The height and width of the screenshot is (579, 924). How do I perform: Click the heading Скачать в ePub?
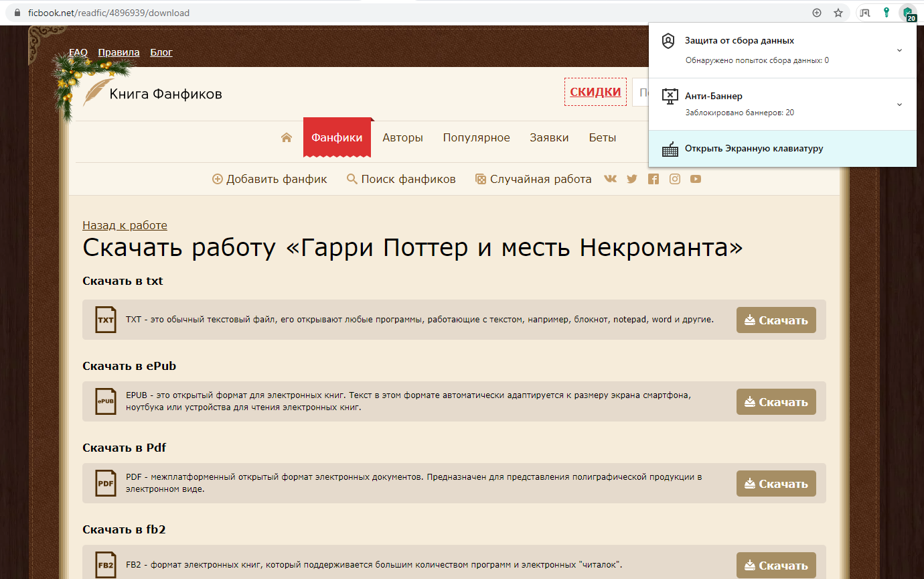click(129, 366)
